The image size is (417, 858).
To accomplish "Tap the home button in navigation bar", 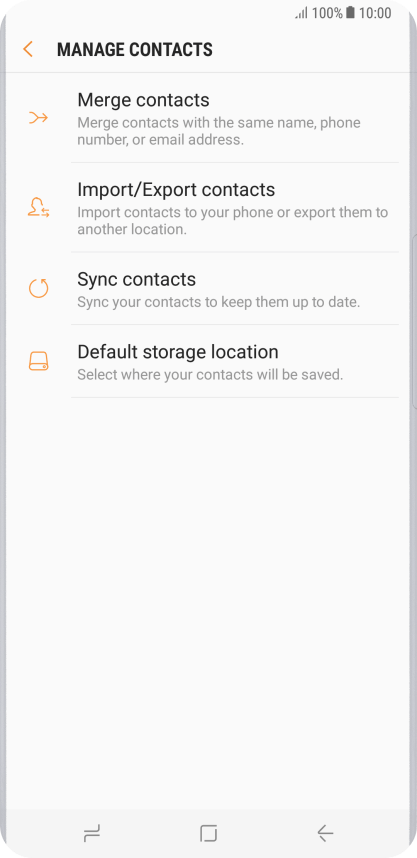I will [x=208, y=833].
